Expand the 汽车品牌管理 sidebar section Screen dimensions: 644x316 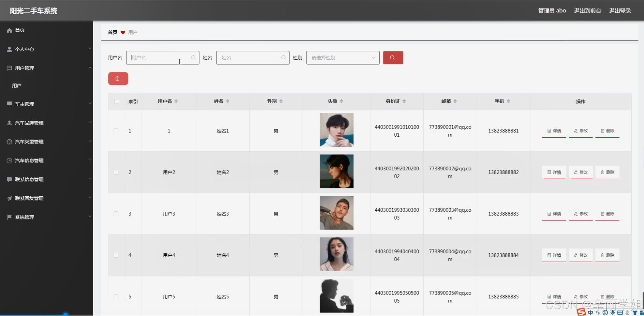(x=29, y=122)
